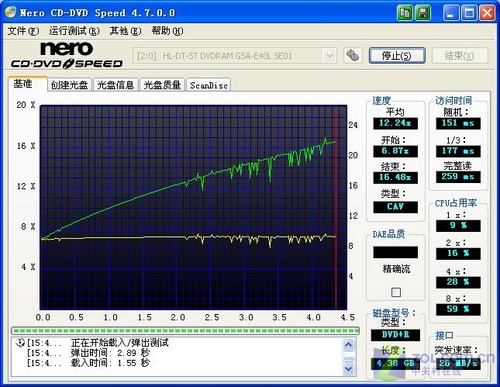Screen dimensions: 500x387
Task: Click the 停止(S) button
Action: coord(397,55)
